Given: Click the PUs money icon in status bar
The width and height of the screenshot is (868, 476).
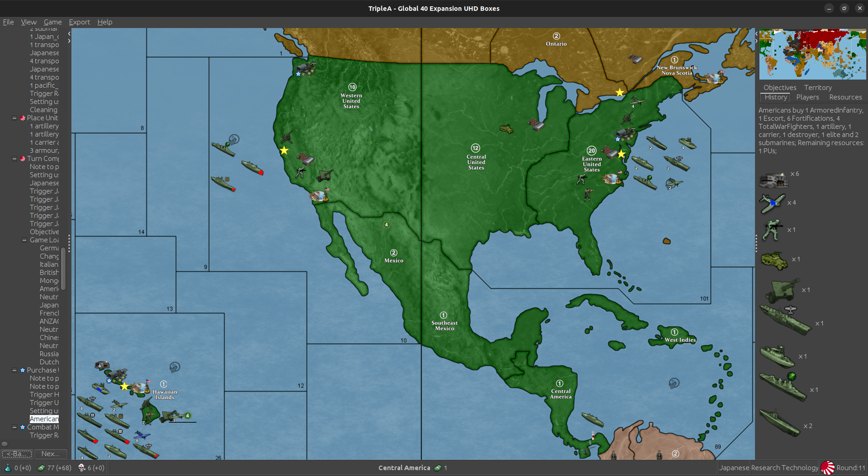Looking at the screenshot, I should point(41,468).
